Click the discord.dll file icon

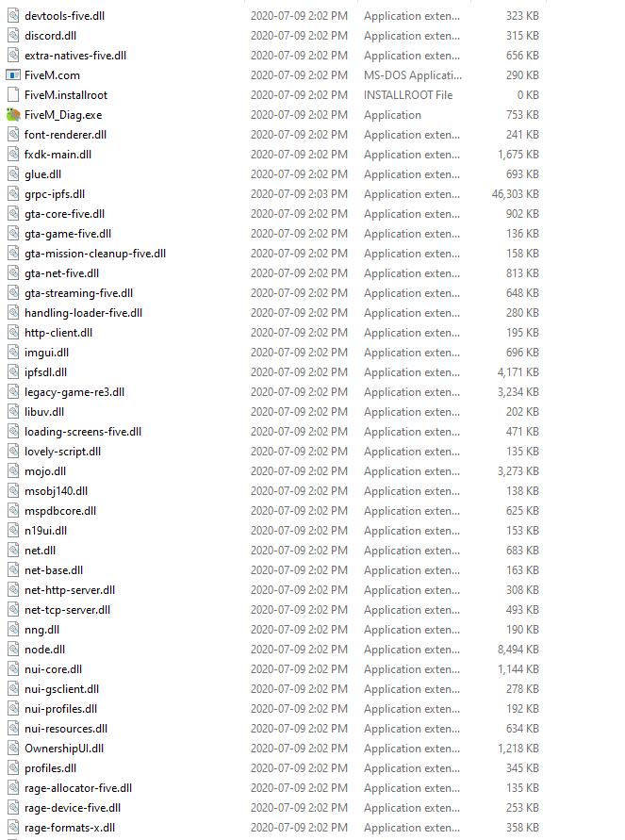point(13,36)
